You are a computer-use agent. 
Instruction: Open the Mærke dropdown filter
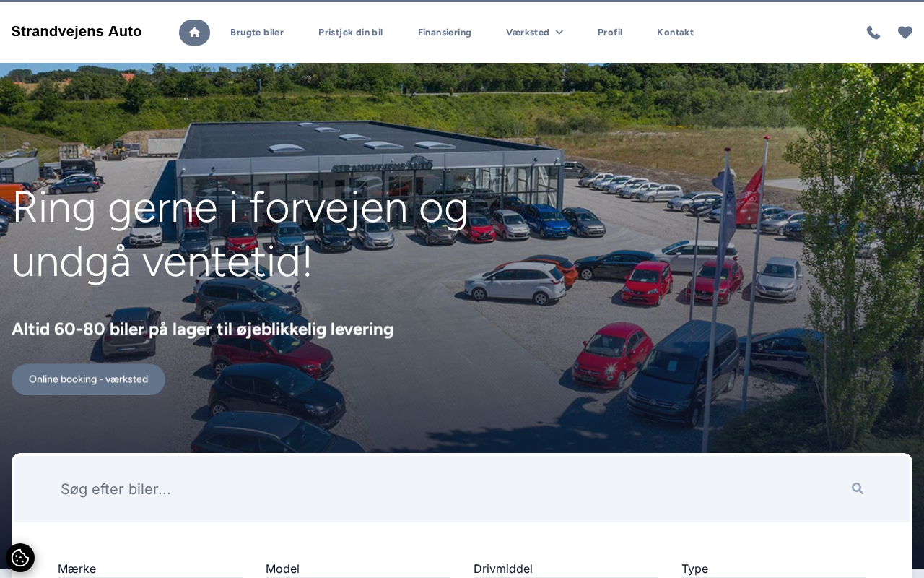pyautogui.click(x=150, y=569)
